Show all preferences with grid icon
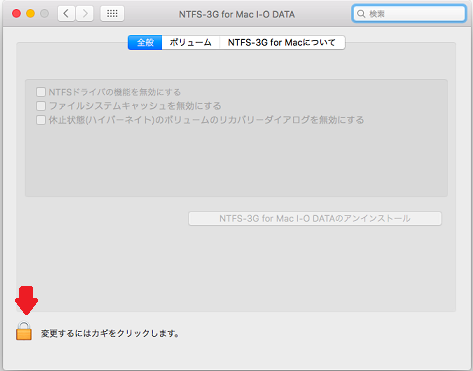 [x=112, y=14]
